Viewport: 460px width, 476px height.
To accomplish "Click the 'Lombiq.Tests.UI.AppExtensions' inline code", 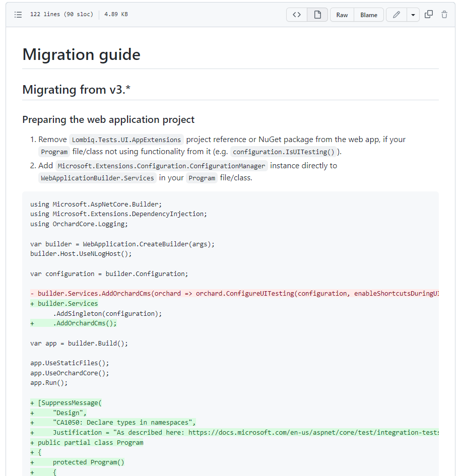I will point(126,140).
